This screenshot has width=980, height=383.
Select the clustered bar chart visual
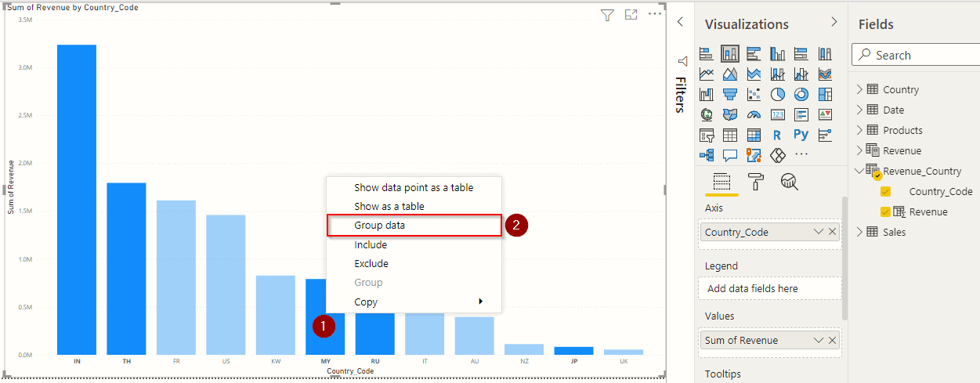click(754, 54)
